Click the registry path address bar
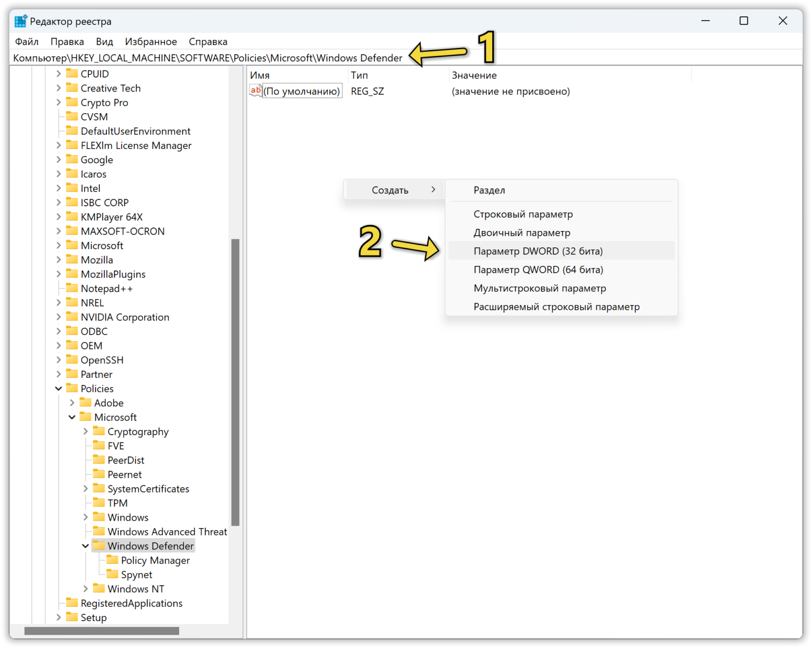 point(207,58)
